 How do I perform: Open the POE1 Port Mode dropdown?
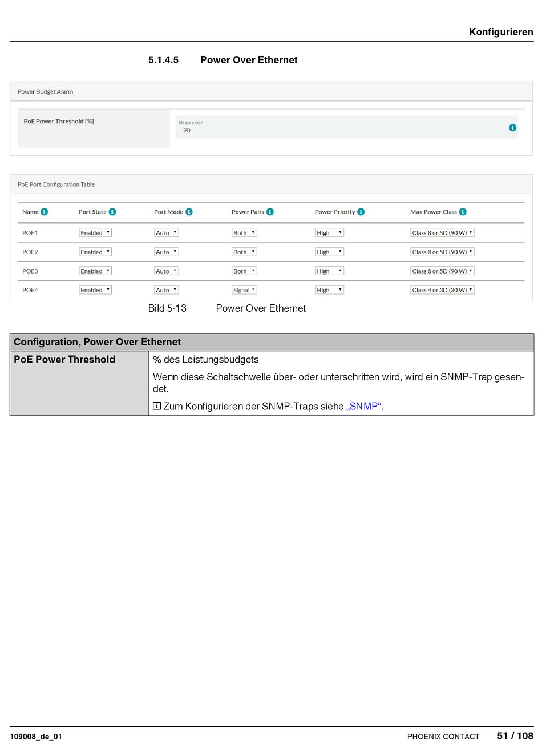coord(167,233)
